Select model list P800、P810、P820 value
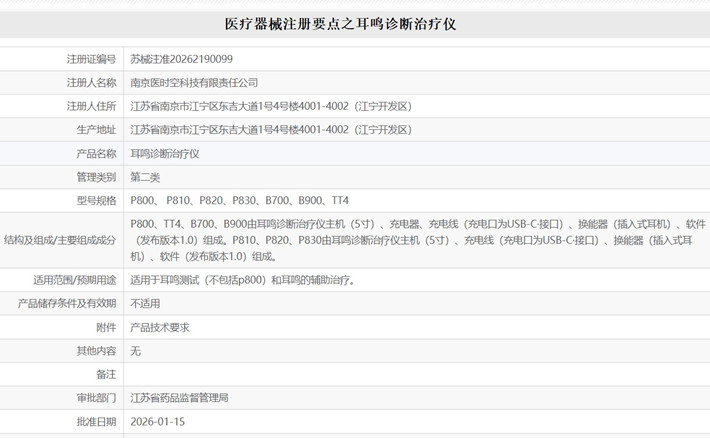The width and height of the screenshot is (710, 438). [x=240, y=200]
